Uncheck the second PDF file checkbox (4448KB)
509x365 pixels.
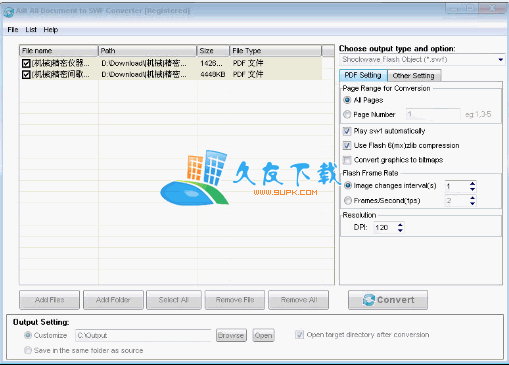pyautogui.click(x=26, y=74)
